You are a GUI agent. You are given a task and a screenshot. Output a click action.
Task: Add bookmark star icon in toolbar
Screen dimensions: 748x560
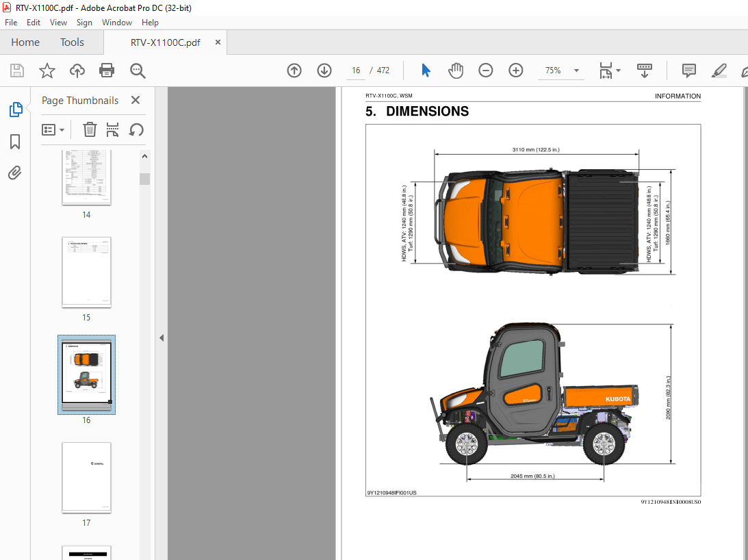coord(47,71)
